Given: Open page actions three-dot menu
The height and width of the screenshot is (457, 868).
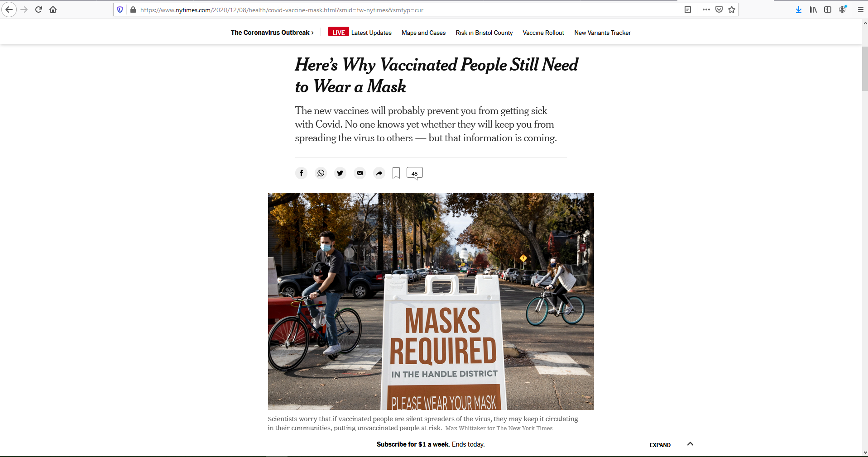Looking at the screenshot, I should click(x=706, y=10).
